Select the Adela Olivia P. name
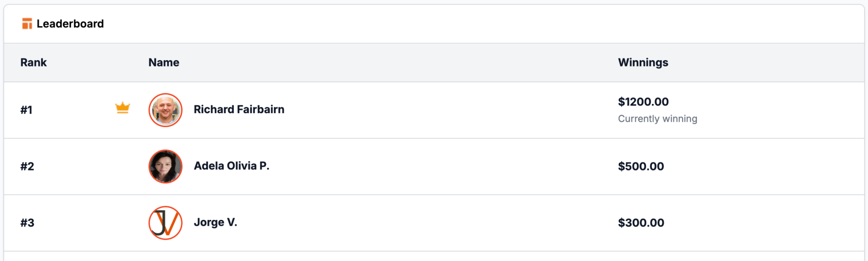868x261 pixels. [x=231, y=166]
